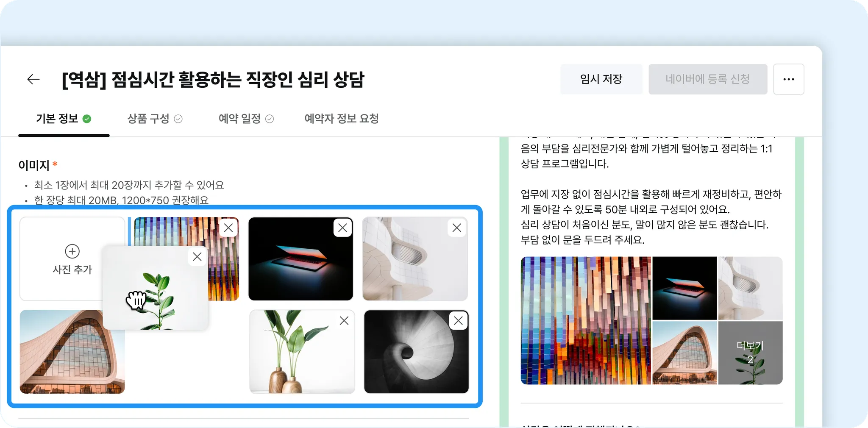Viewport: 868px width, 428px height.
Task: Go back using the left arrow icon
Action: click(33, 79)
